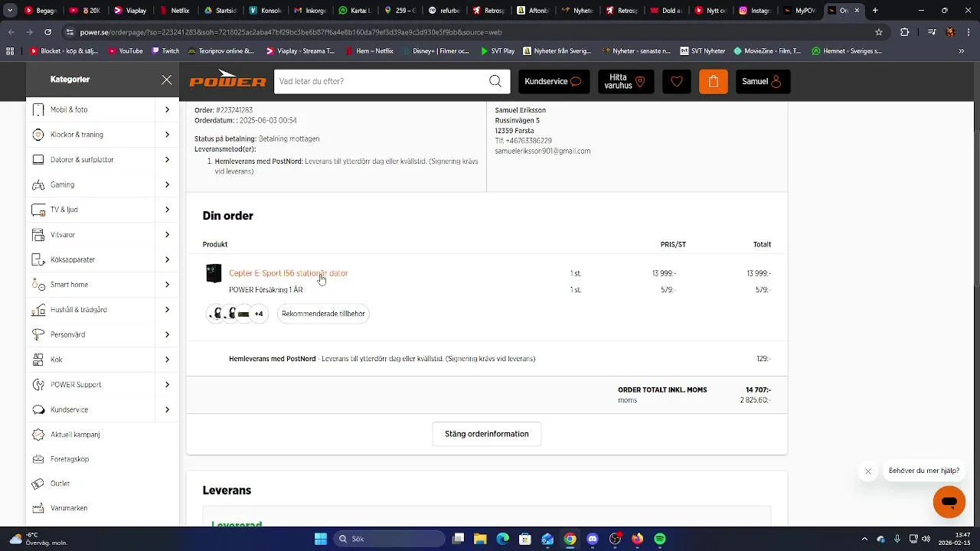Open the Twitch bookmark

[x=165, y=51]
